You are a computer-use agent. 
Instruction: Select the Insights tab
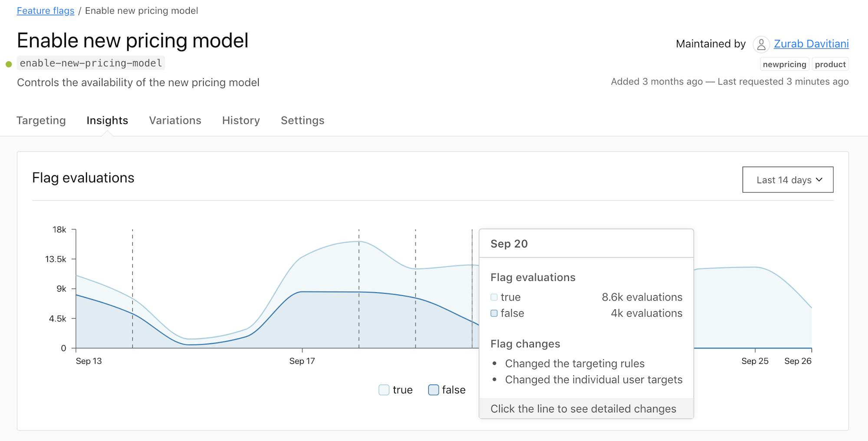click(x=107, y=121)
